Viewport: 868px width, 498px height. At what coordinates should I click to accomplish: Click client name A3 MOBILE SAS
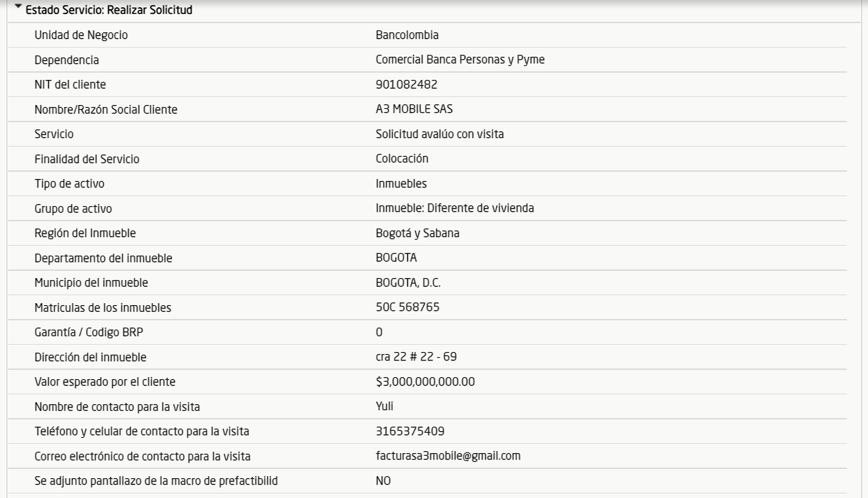tap(414, 110)
